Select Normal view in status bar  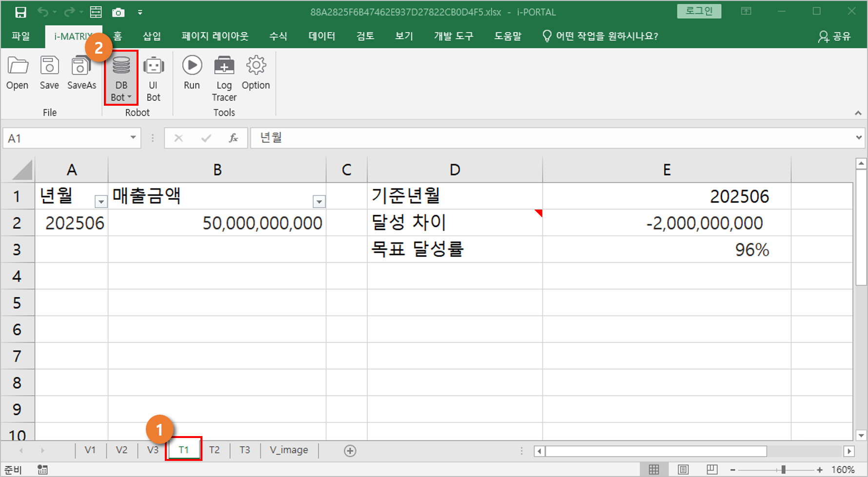tap(654, 470)
